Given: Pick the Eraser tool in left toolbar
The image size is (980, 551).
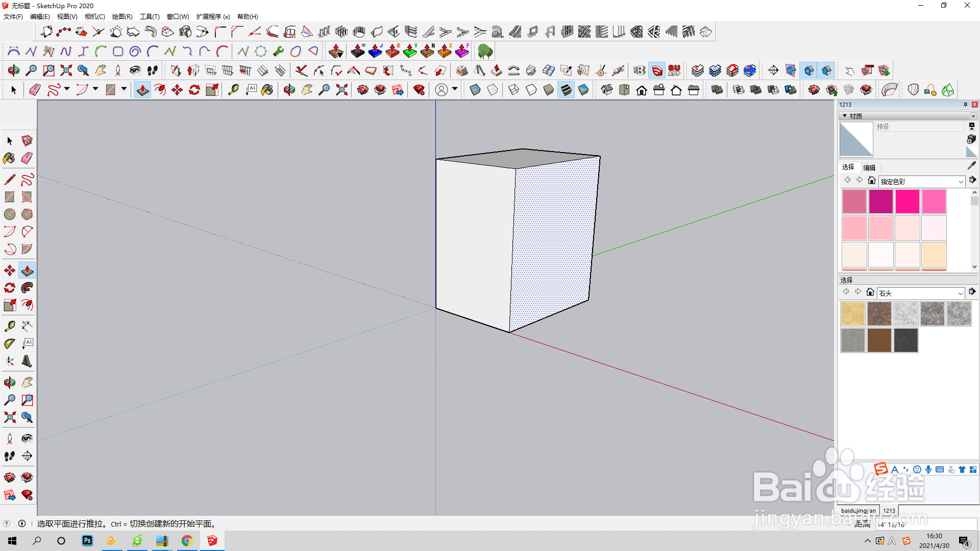Looking at the screenshot, I should click(27, 158).
